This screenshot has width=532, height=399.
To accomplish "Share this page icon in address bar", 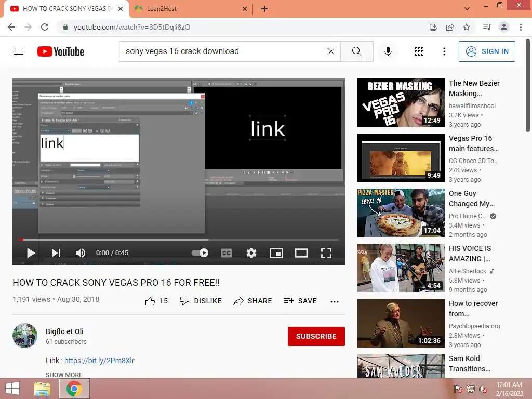I will coord(450,27).
